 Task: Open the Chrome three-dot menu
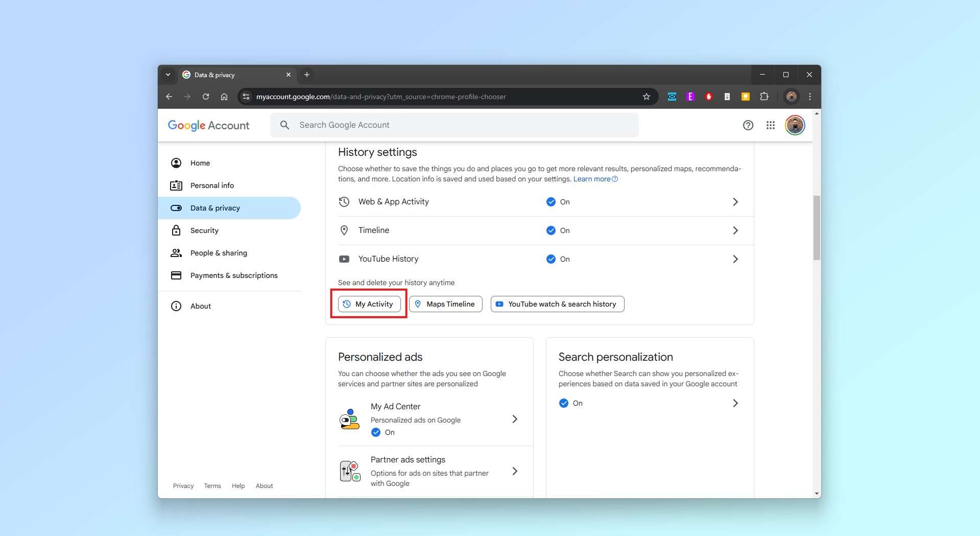809,97
